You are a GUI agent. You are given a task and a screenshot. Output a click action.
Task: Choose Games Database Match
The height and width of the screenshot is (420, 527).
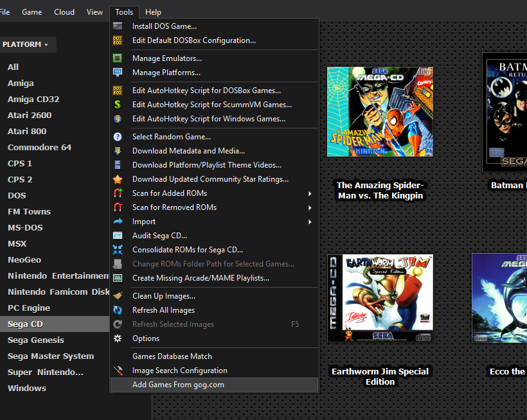pos(214,356)
